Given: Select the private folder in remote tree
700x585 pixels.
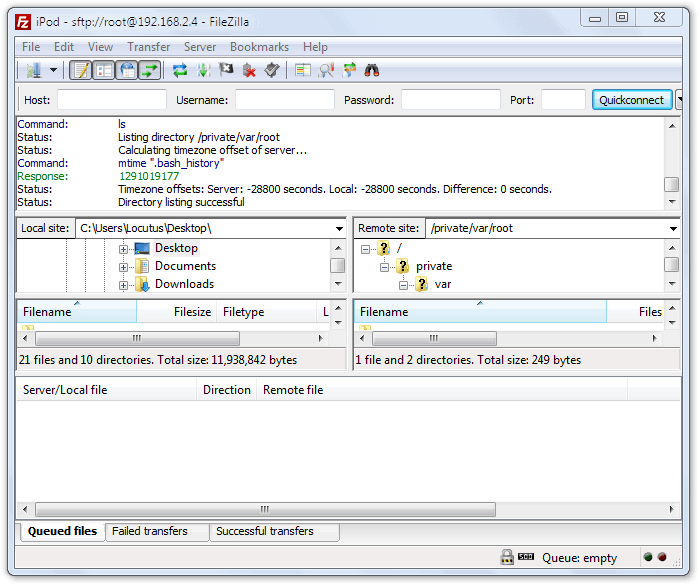Looking at the screenshot, I should 434,266.
